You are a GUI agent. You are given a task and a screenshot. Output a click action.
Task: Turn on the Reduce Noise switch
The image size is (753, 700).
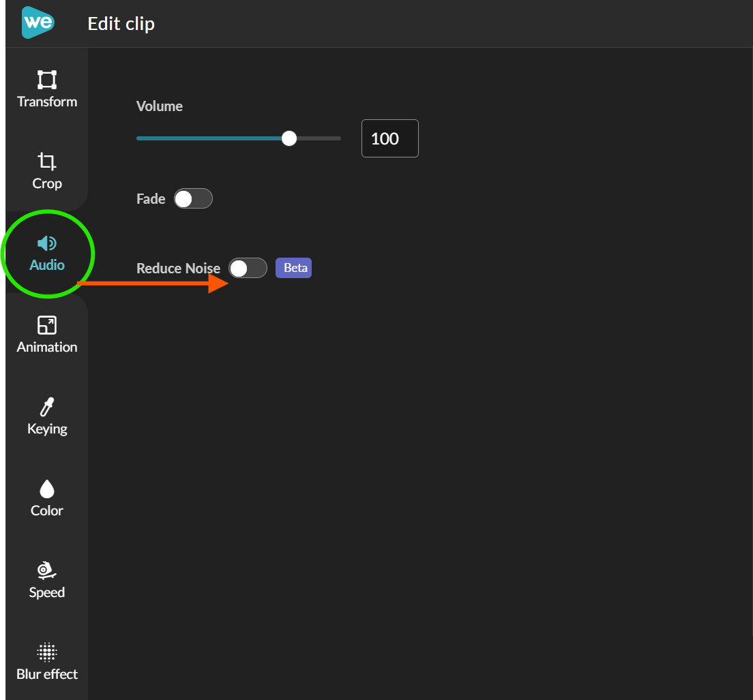tap(248, 268)
